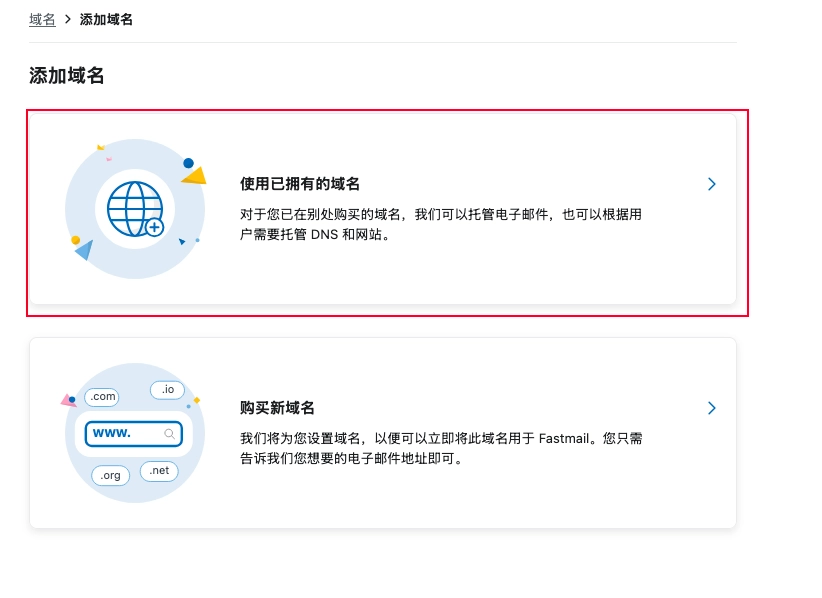Click the .com domain bubble
Screen dimensions: 822x598
[x=102, y=397]
